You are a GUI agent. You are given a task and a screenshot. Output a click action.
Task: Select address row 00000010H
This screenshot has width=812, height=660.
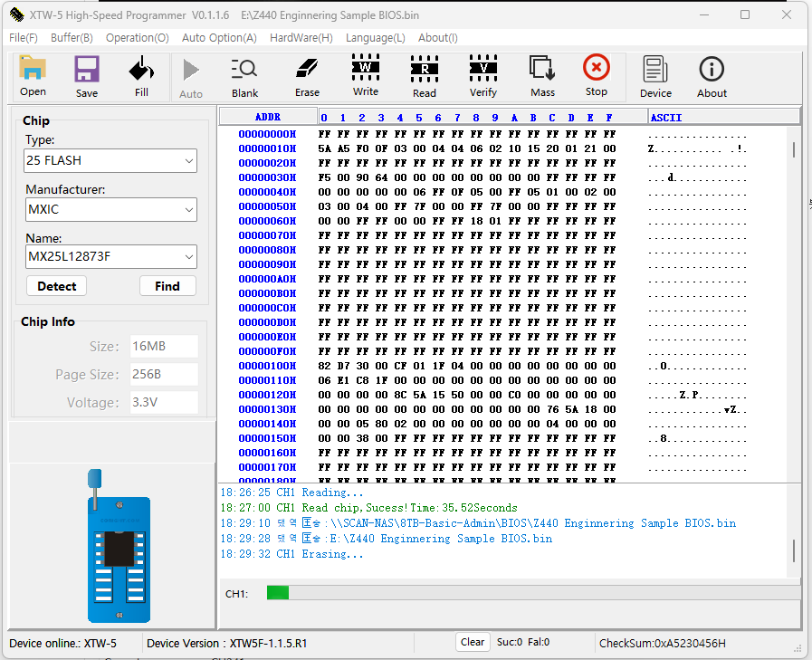coord(267,148)
